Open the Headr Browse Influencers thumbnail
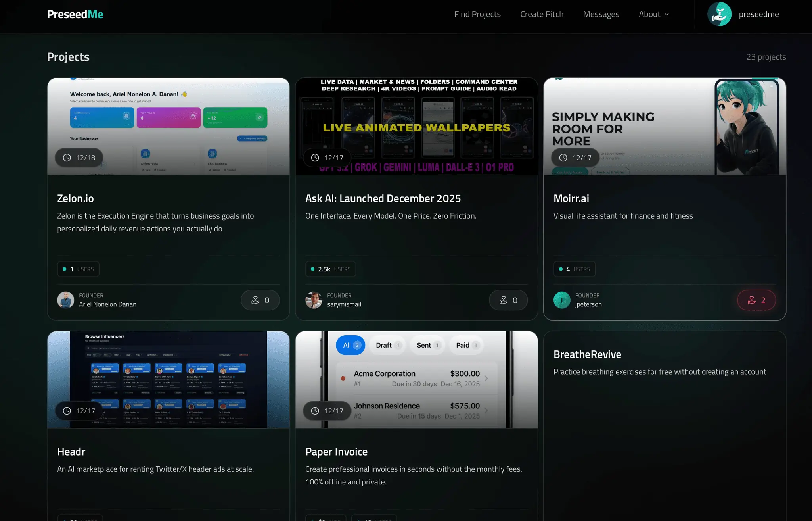This screenshot has width=812, height=521. pyautogui.click(x=169, y=379)
